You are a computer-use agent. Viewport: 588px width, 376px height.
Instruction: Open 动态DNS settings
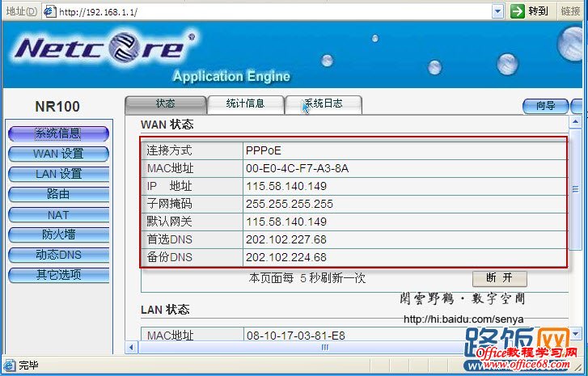[58, 255]
